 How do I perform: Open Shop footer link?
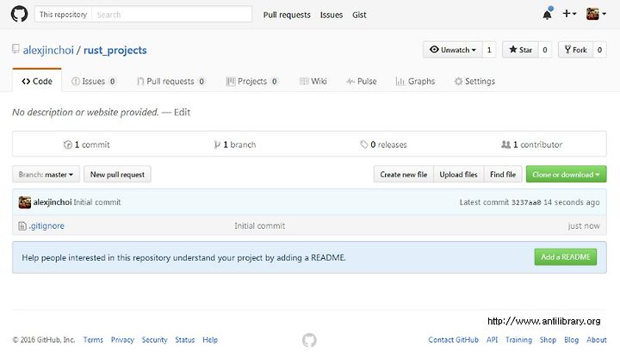coord(548,340)
